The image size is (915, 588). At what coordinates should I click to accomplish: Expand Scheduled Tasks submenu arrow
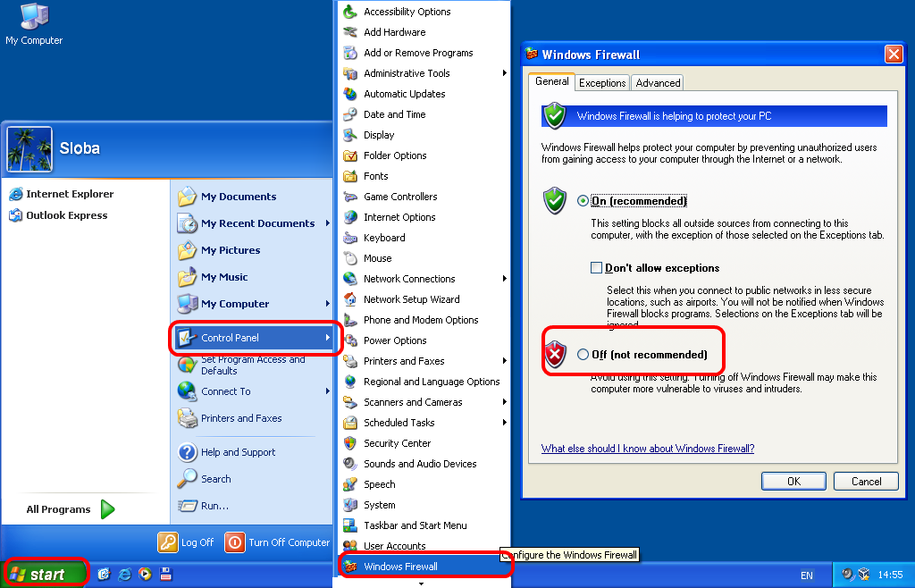tap(504, 423)
